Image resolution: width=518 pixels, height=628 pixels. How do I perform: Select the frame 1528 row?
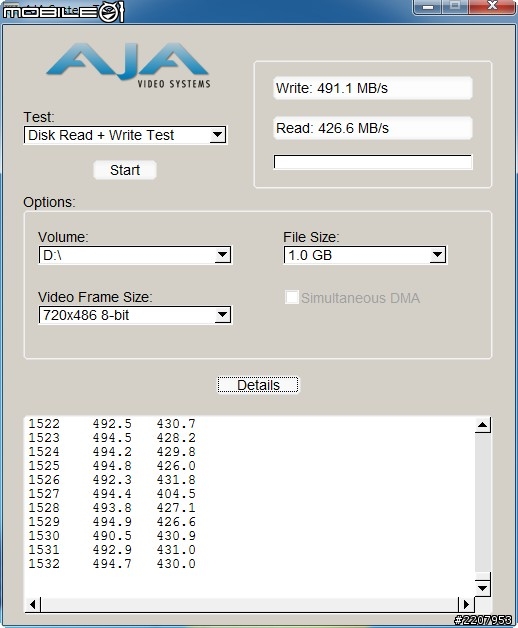112,508
